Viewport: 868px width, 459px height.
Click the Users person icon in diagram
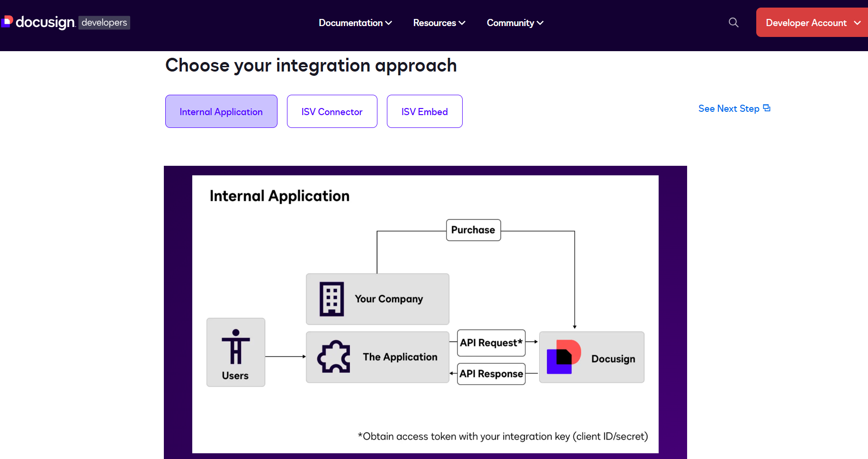click(x=236, y=347)
